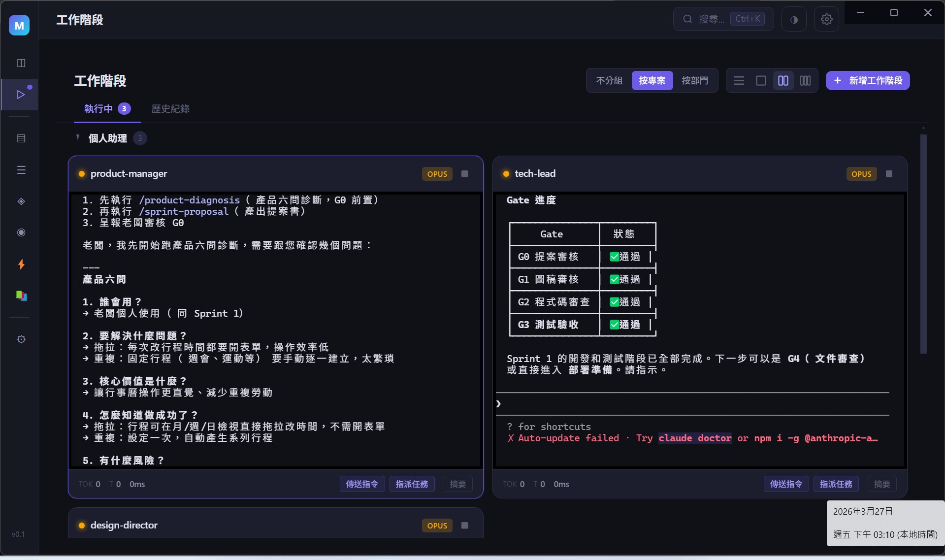Click the page vertical scrollbar
Image resolution: width=945 pixels, height=560 pixels.
click(923, 244)
